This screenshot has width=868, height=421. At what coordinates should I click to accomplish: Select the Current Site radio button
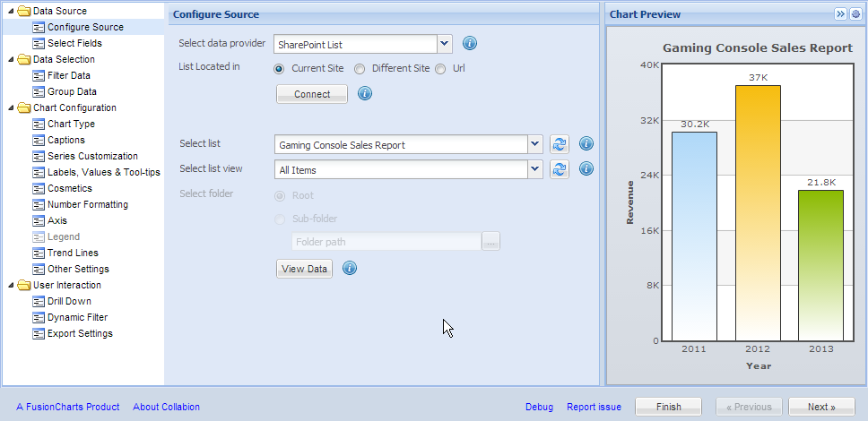pos(279,69)
